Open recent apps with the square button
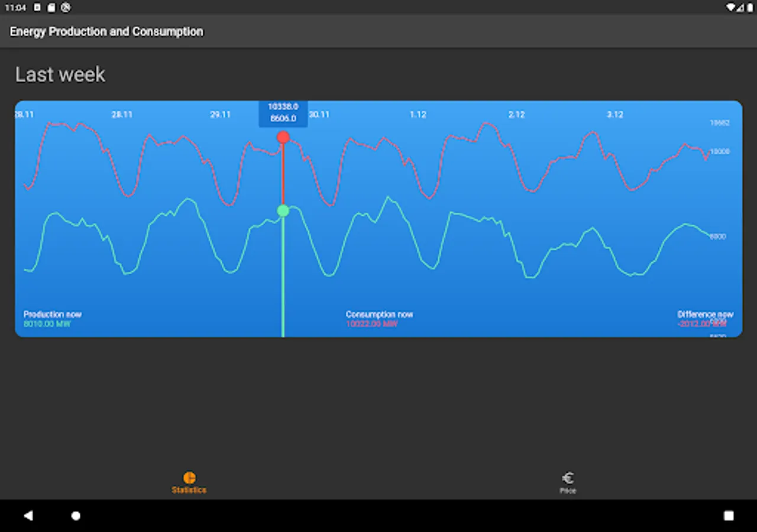The height and width of the screenshot is (532, 757). pyautogui.click(x=729, y=515)
